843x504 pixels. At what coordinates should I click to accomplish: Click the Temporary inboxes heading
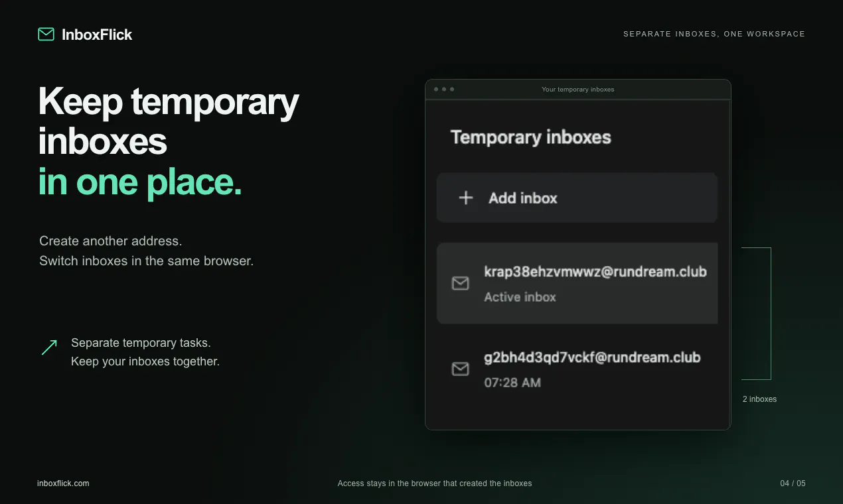pos(531,137)
